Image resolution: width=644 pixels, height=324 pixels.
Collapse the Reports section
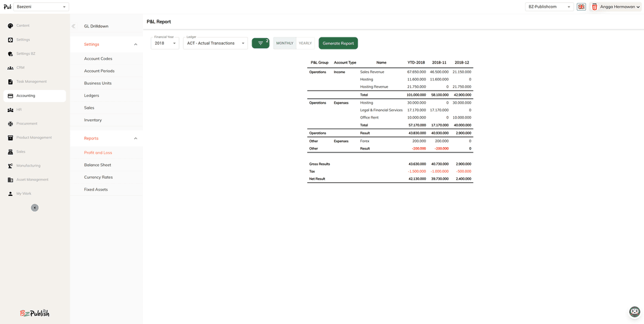135,138
